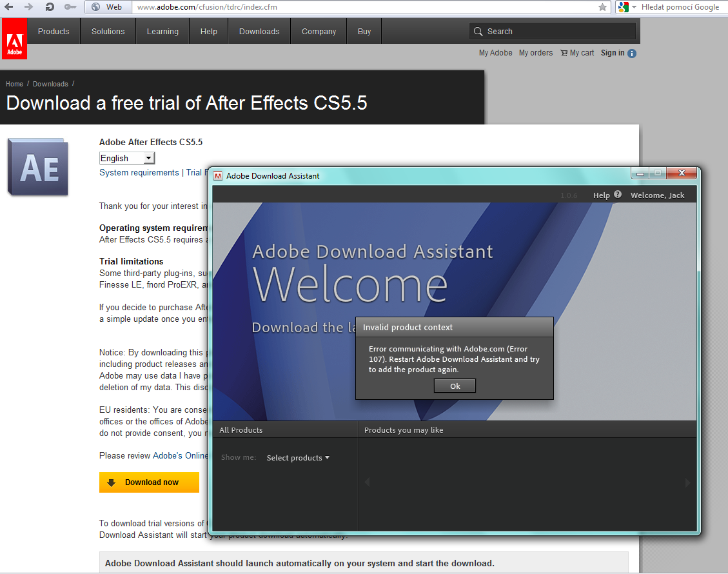This screenshot has width=728, height=574.
Task: Click the AE After Effects product icon
Action: coord(38,167)
